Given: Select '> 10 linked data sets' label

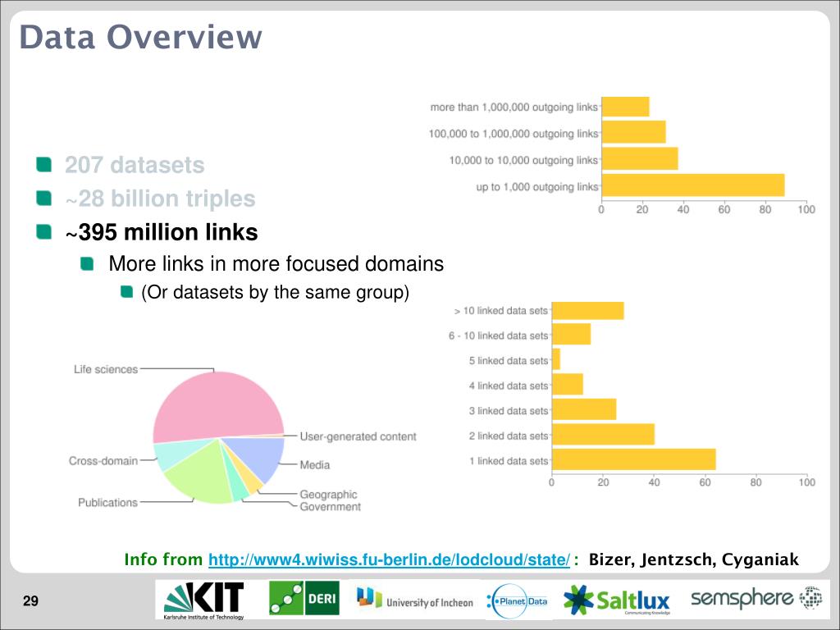Looking at the screenshot, I should pos(501,311).
